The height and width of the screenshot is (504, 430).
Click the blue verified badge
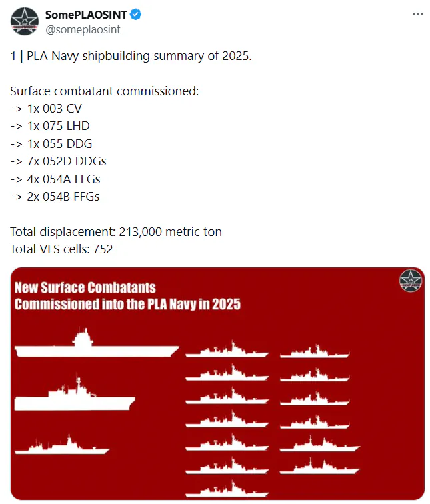tap(135, 15)
